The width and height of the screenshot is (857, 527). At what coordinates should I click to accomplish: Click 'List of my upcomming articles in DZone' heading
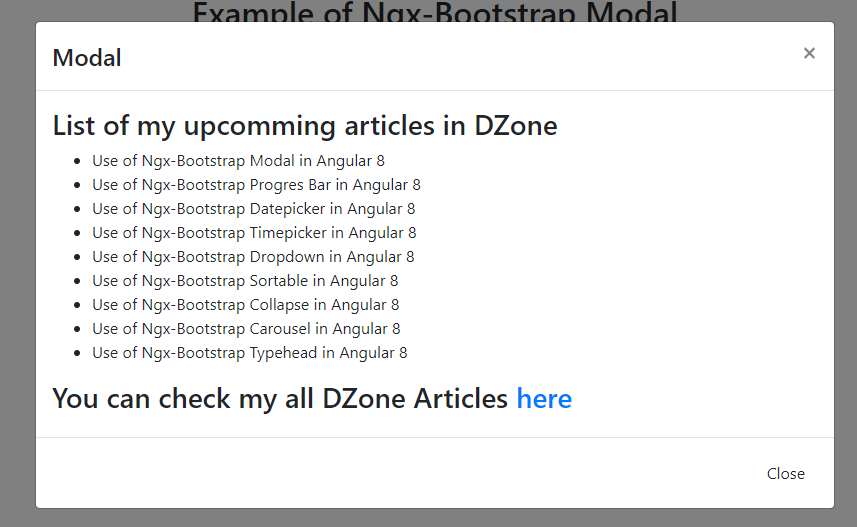[x=305, y=126]
